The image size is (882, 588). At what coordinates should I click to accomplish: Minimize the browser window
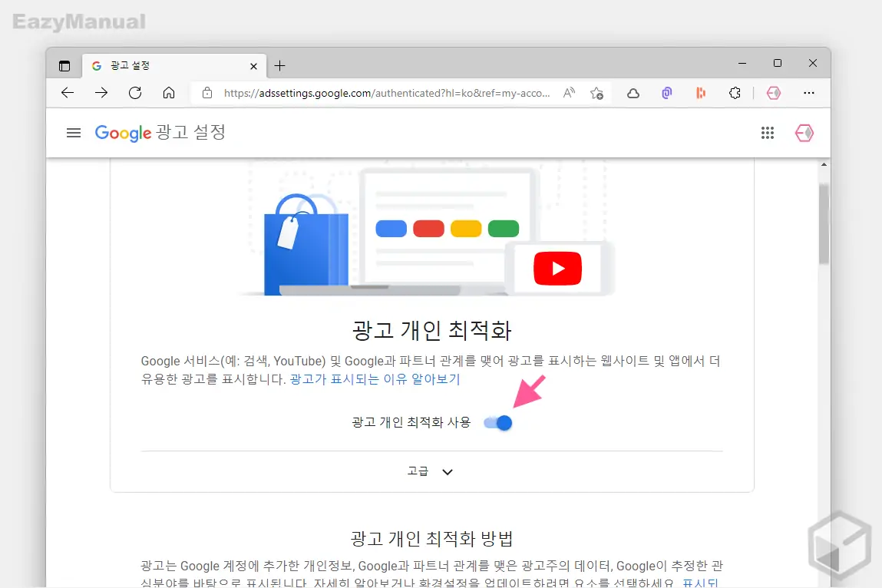click(x=742, y=64)
